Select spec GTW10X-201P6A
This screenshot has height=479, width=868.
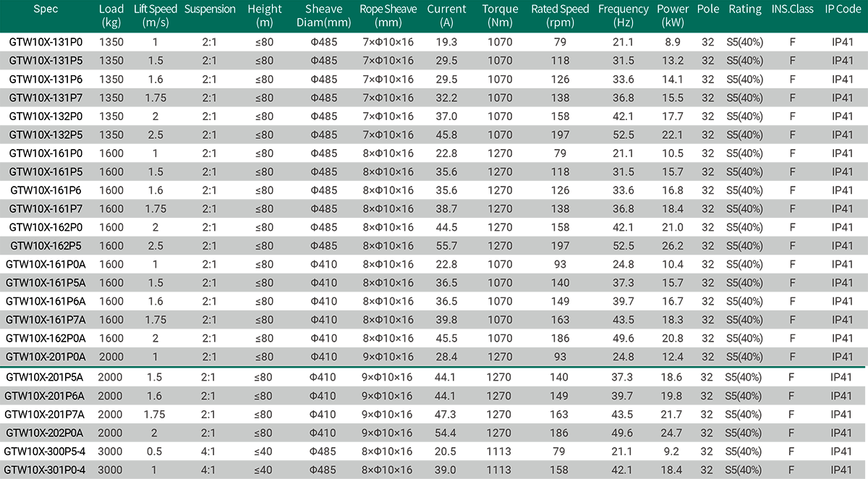pos(45,396)
